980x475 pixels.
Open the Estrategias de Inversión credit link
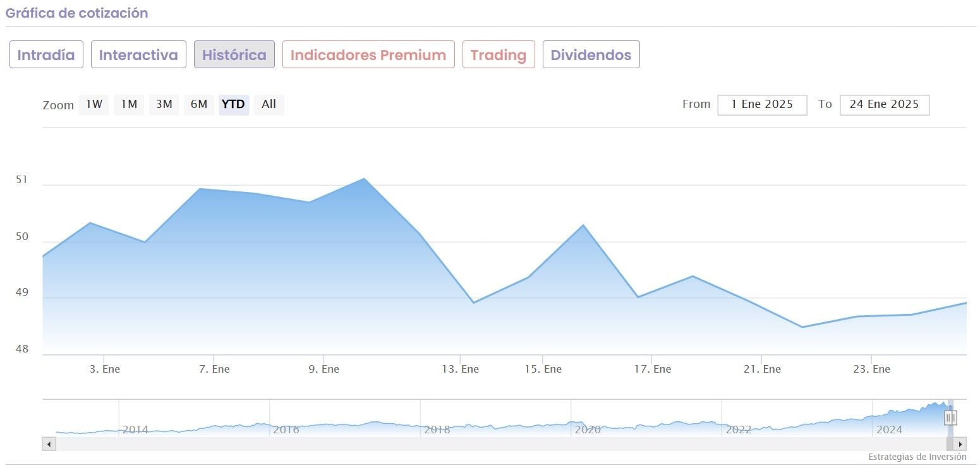click(917, 457)
